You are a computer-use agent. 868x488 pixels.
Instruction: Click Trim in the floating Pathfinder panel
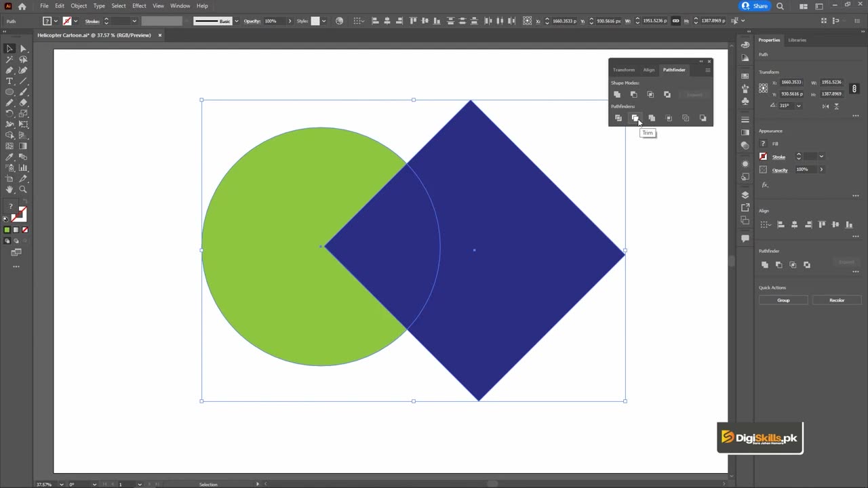635,118
